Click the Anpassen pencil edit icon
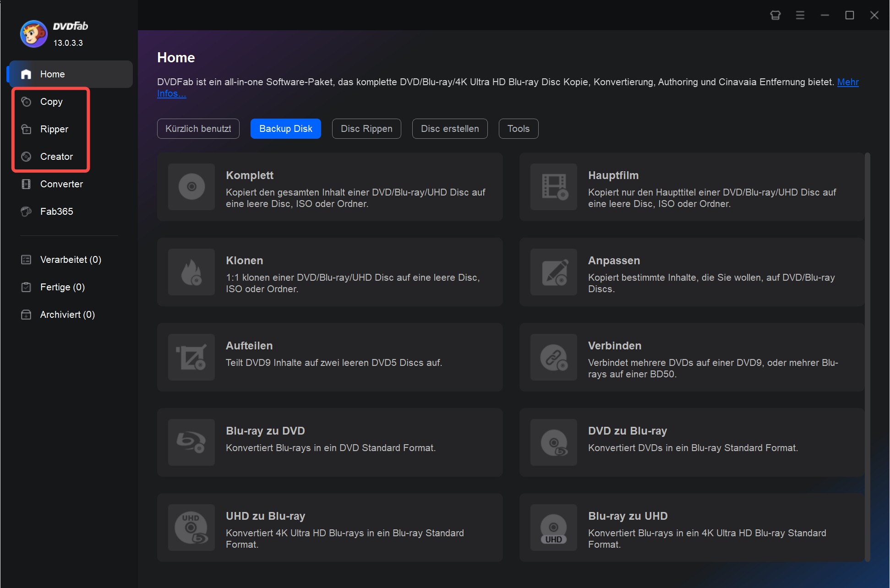 coord(554,272)
